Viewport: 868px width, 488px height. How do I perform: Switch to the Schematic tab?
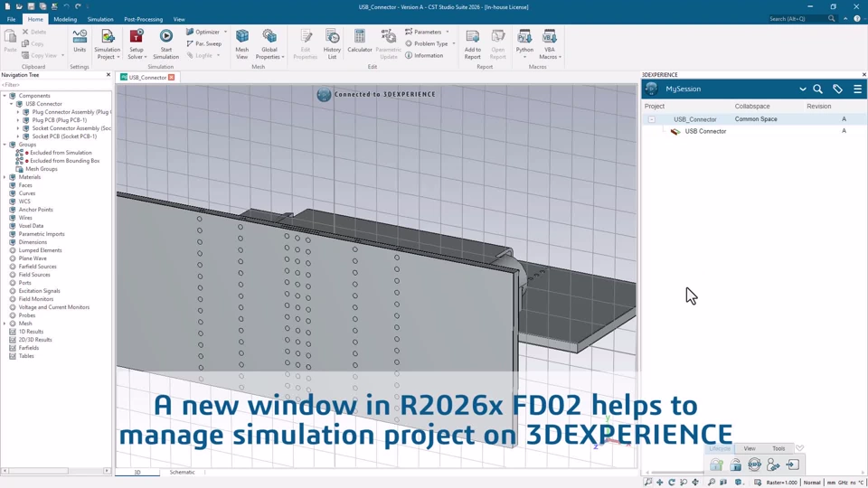pyautogui.click(x=182, y=472)
